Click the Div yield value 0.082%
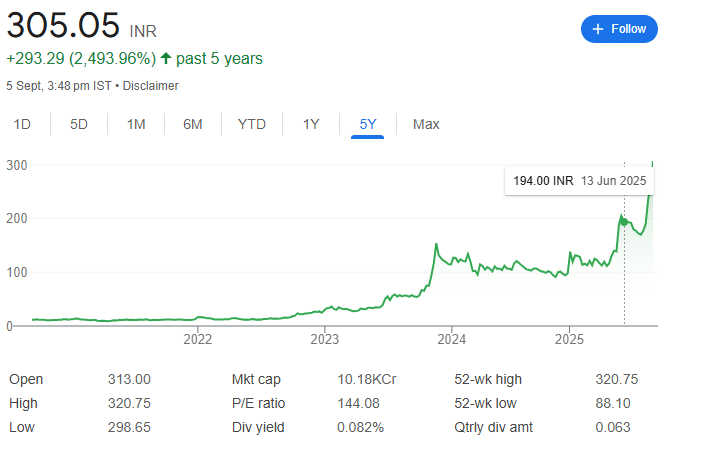 (360, 427)
